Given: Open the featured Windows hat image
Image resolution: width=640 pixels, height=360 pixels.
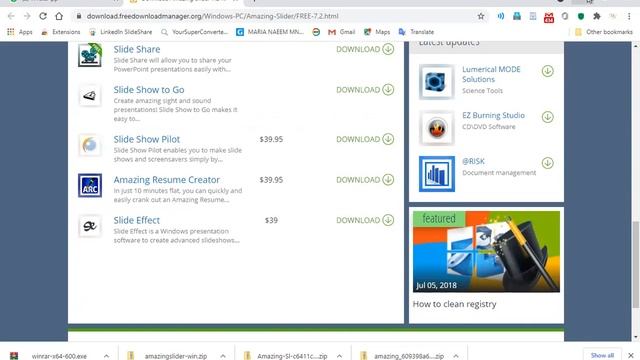Looking at the screenshot, I should 486,251.
